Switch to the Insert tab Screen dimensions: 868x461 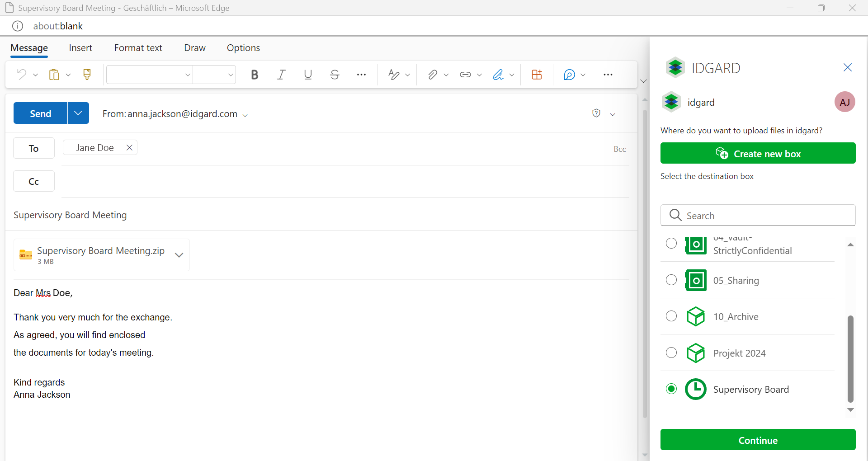(x=80, y=48)
